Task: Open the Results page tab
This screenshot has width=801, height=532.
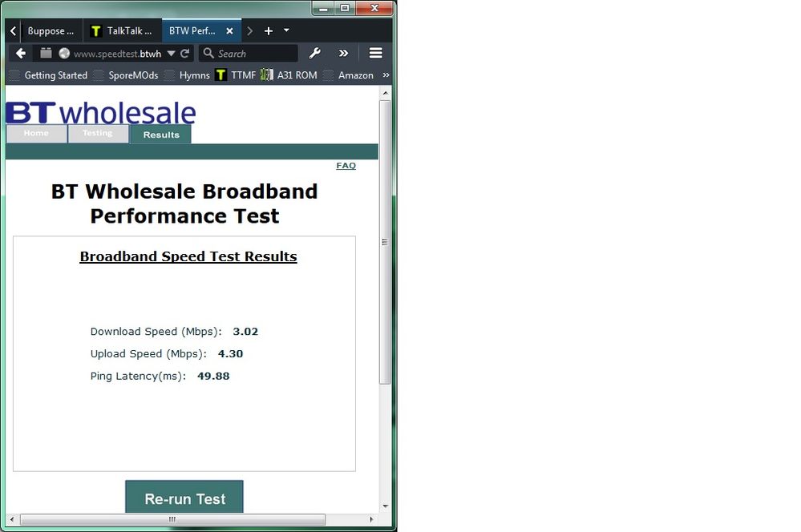Action: point(161,135)
